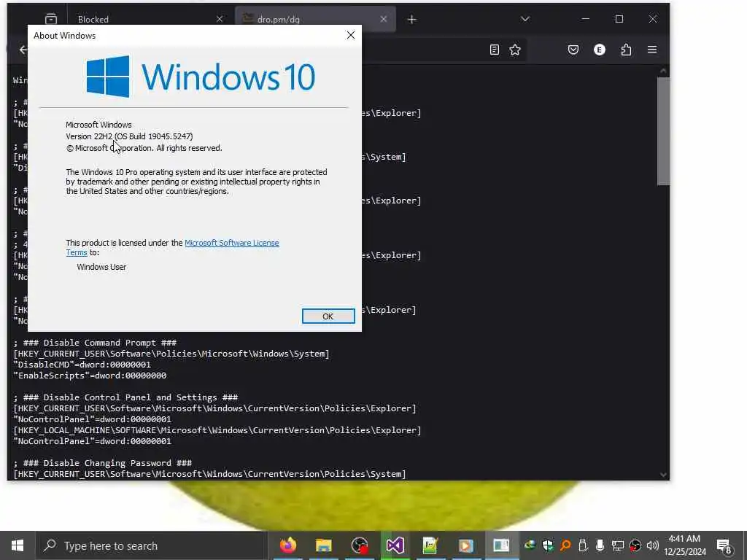Click the "DisableCMD"=dword:00000001 line
This screenshot has height=560, width=747.
coord(82,365)
